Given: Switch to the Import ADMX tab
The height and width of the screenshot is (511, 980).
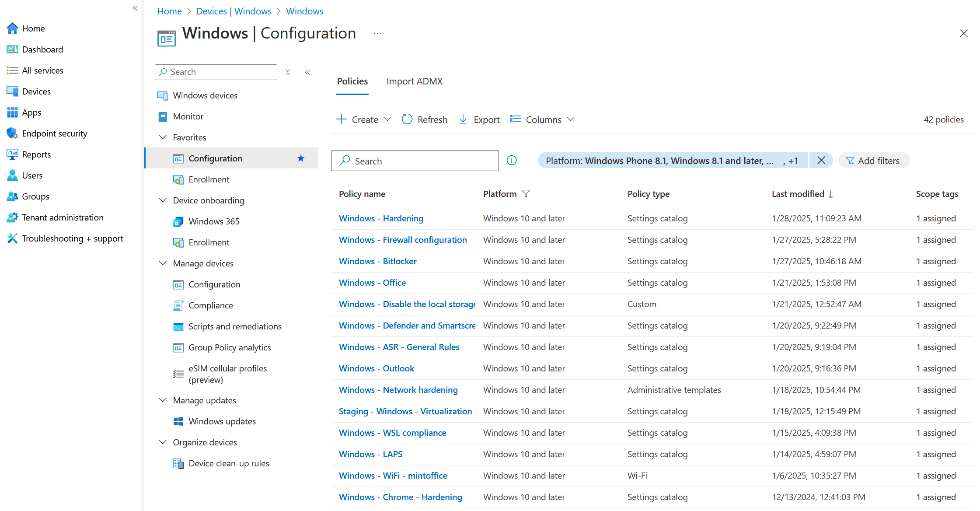Looking at the screenshot, I should click(x=414, y=81).
